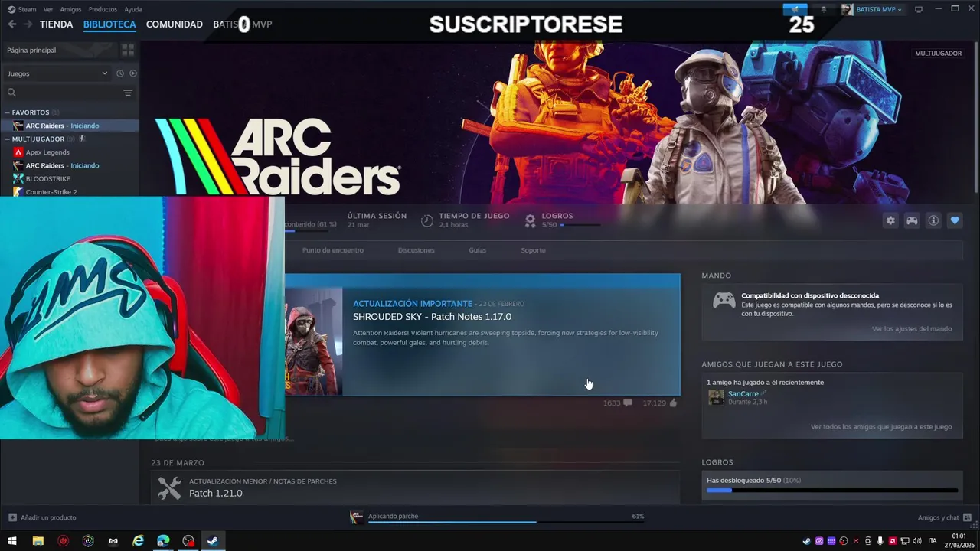Open the Guías tab

pos(477,250)
